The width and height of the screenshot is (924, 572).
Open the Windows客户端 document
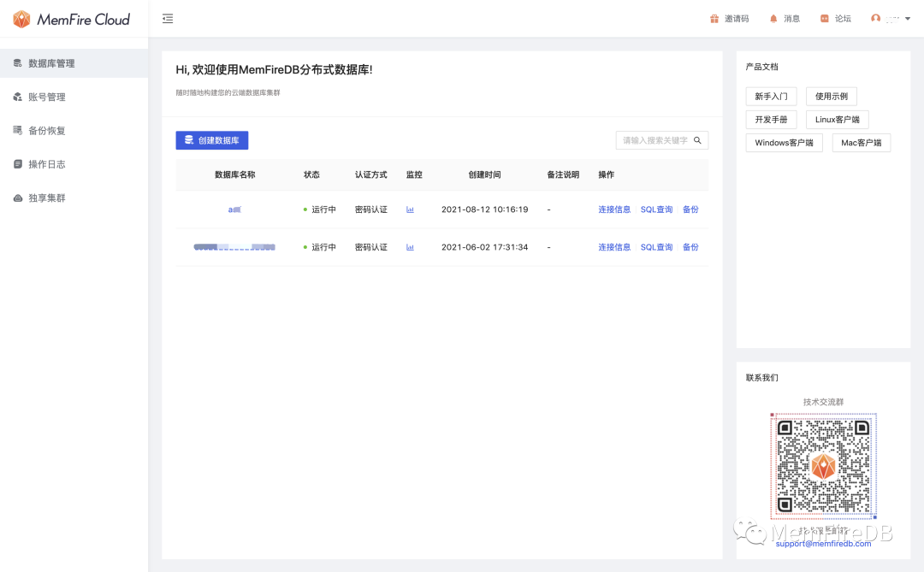(x=785, y=143)
